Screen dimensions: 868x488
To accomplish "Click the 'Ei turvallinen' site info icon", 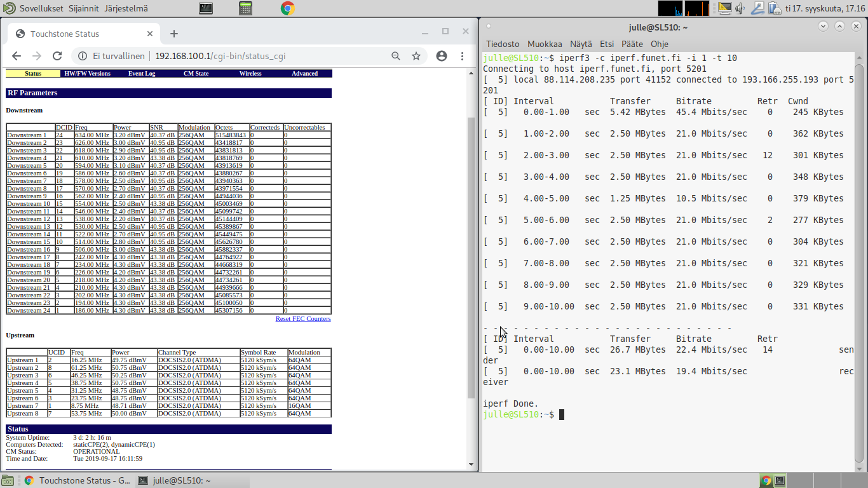I will (83, 56).
